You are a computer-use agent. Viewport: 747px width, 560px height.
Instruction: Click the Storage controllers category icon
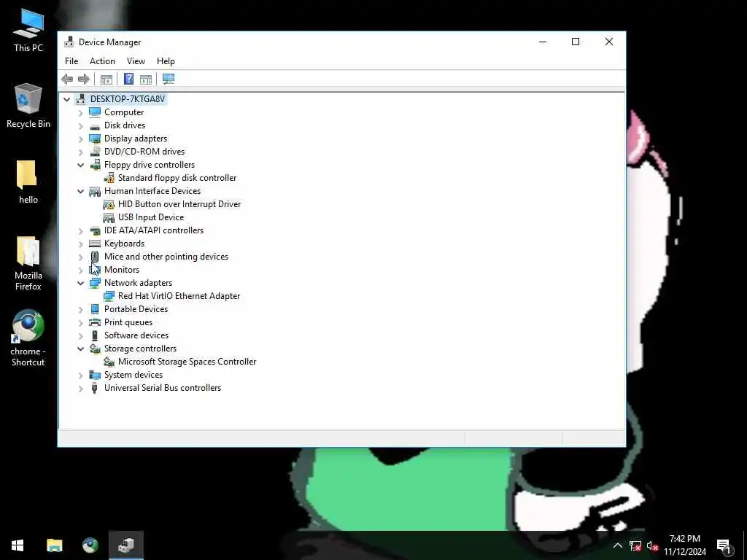point(95,349)
